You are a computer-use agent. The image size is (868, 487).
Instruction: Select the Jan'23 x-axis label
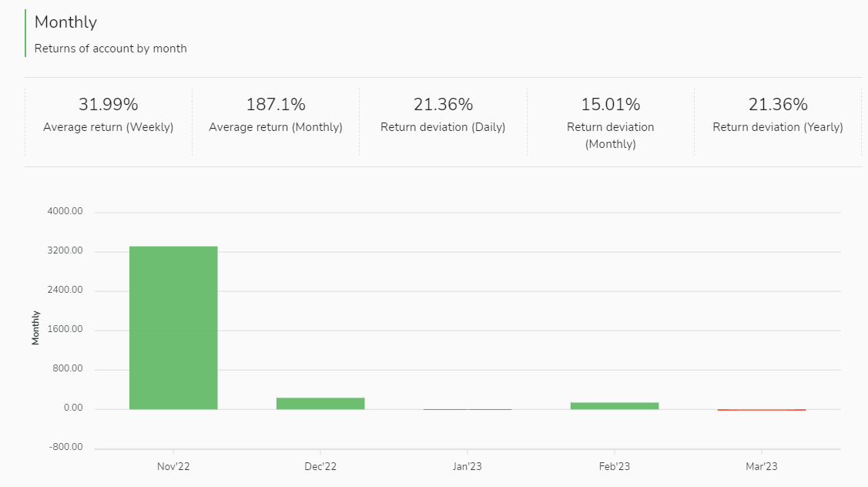(x=468, y=466)
